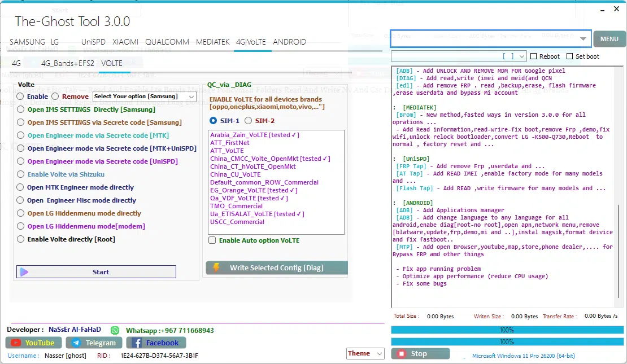Switch to the UniSPD tab
This screenshot has width=627, height=364.
coord(93,42)
